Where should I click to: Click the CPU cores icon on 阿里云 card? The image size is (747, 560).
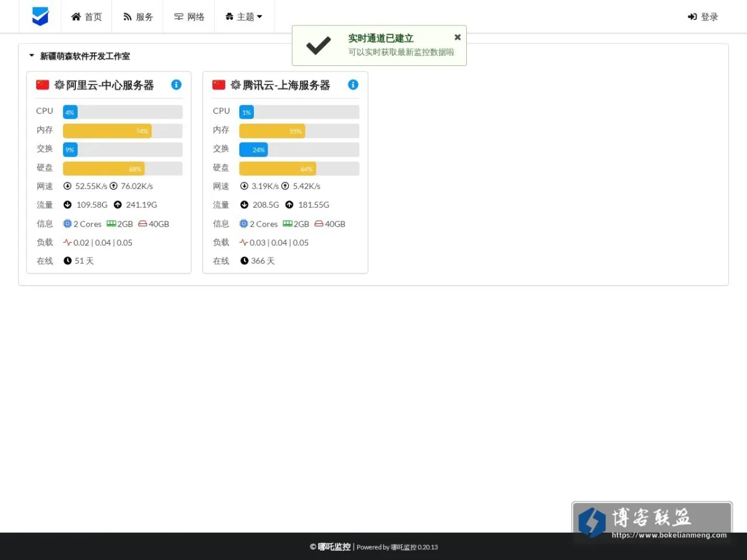(67, 223)
